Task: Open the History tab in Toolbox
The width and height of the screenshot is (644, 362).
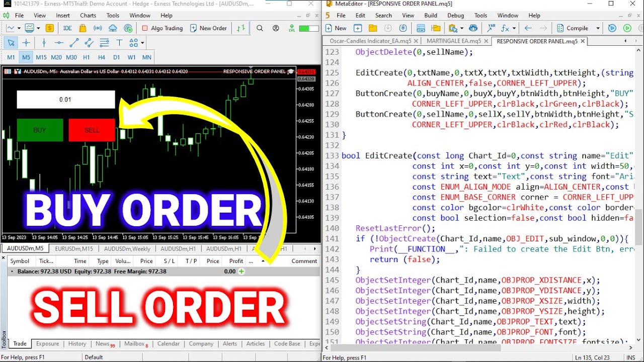Action: point(77,344)
